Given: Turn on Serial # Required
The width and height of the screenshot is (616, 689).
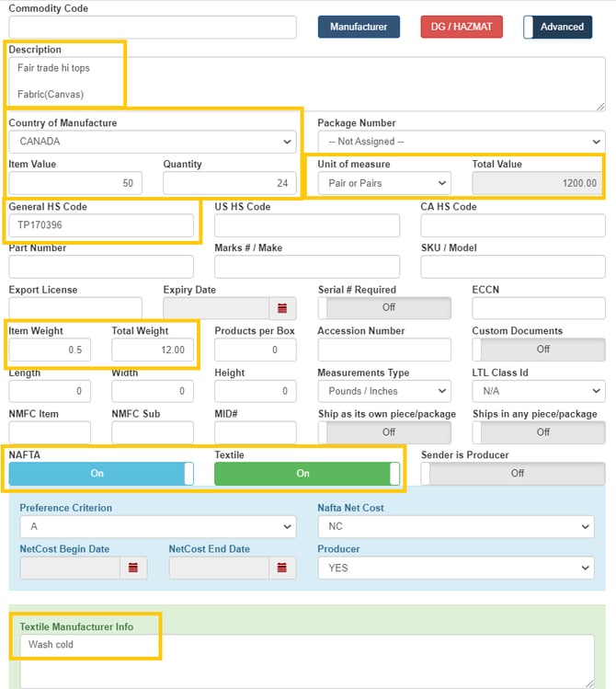Looking at the screenshot, I should pos(384,308).
